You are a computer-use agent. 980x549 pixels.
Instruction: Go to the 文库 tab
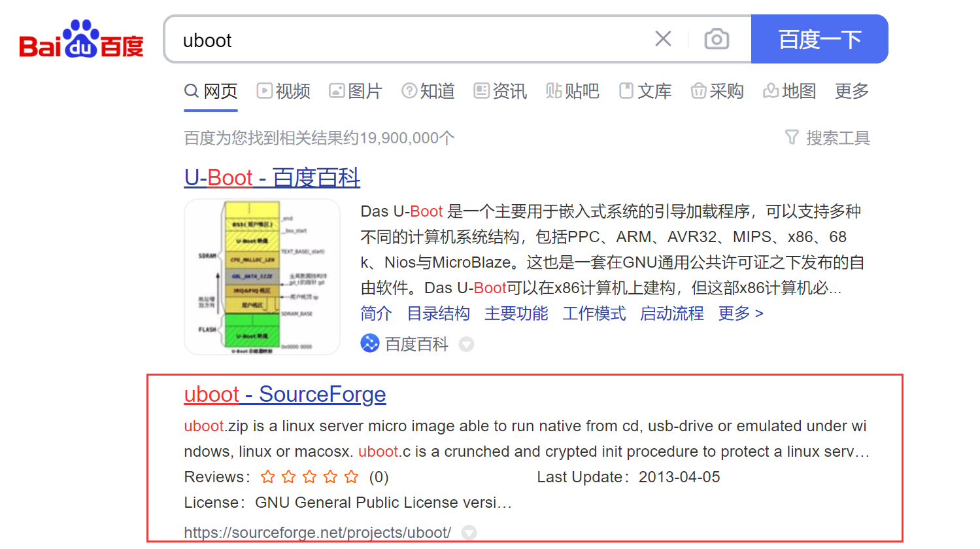[645, 91]
